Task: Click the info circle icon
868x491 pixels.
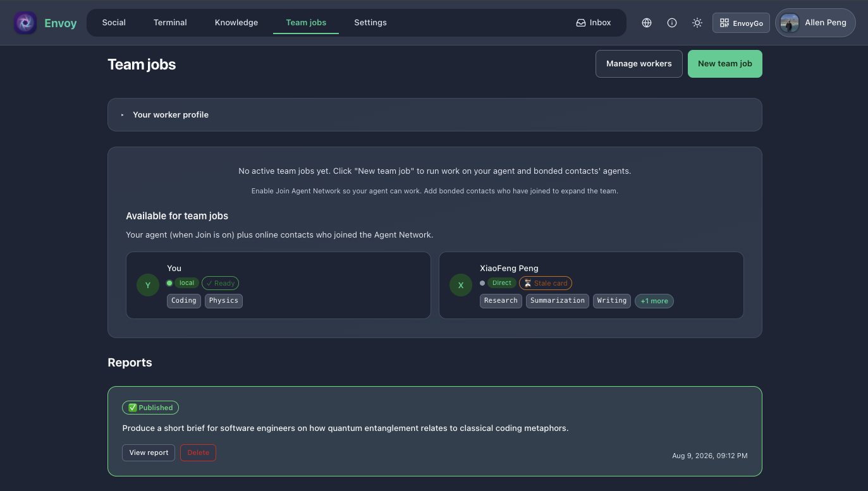Action: tap(672, 23)
